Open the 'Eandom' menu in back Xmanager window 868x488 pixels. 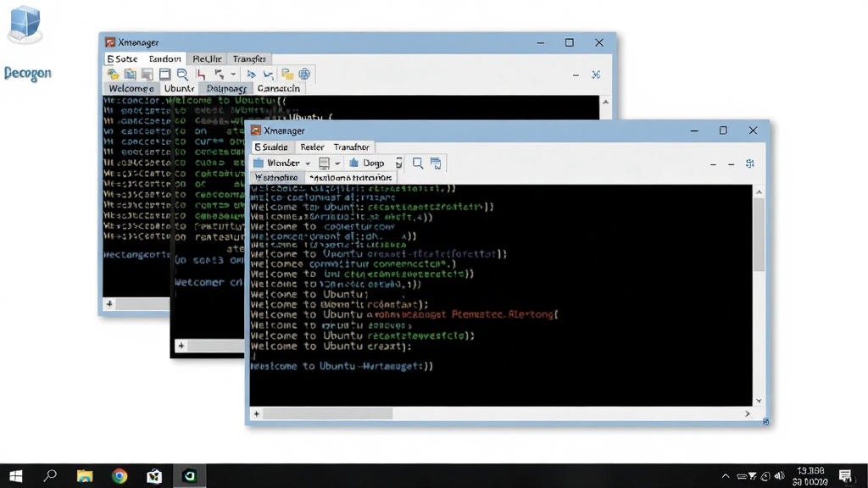(165, 58)
